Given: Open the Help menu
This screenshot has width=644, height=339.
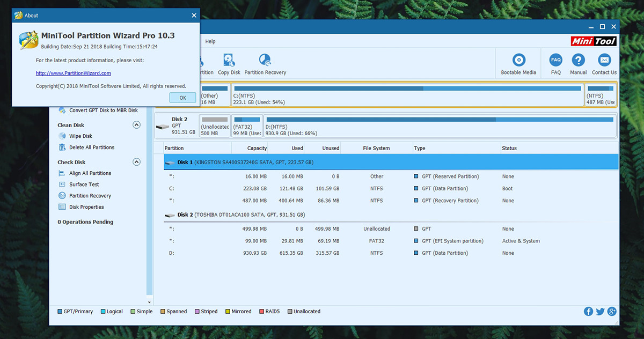Looking at the screenshot, I should tap(210, 41).
